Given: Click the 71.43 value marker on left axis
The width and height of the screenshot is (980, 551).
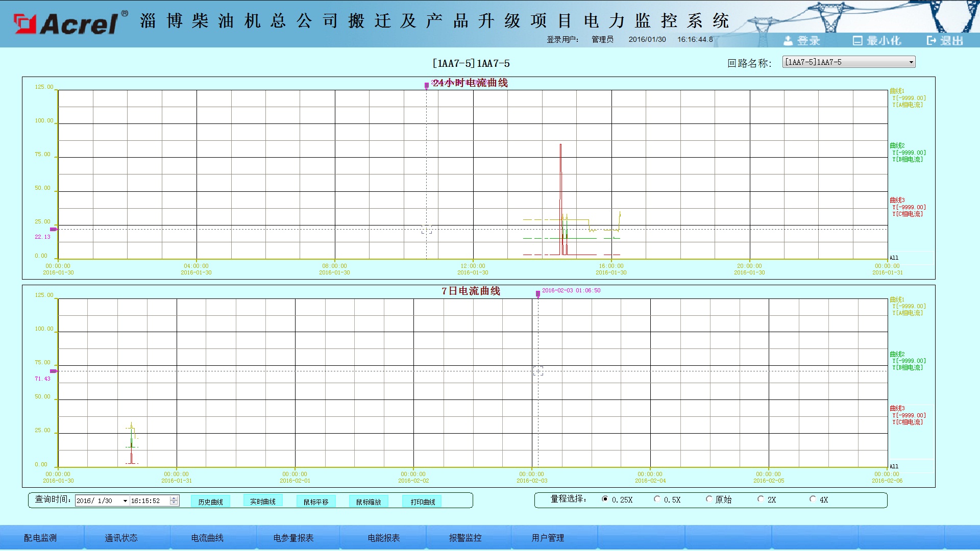Looking at the screenshot, I should pos(53,371).
